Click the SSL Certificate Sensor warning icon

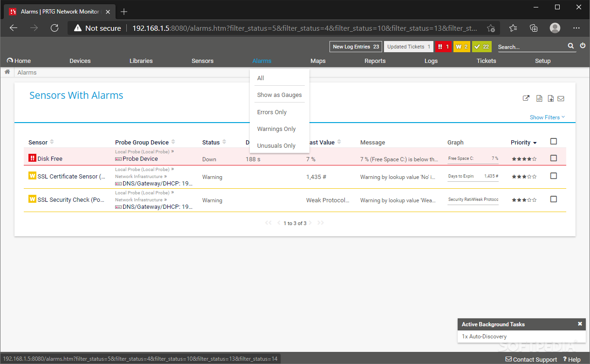[x=32, y=176]
